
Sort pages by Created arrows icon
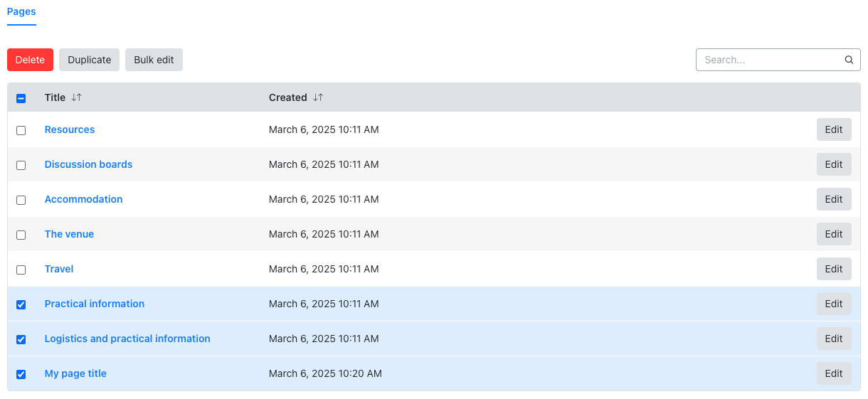[x=318, y=97]
